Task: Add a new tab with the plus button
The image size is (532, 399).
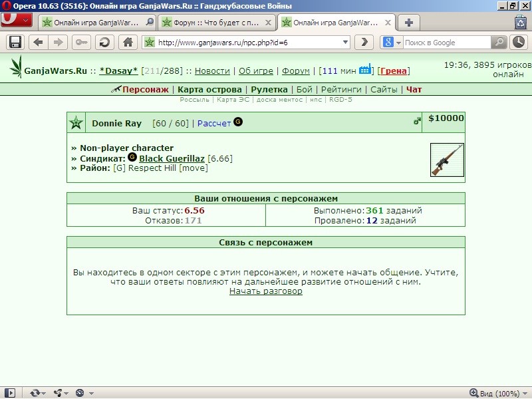Action: click(409, 23)
